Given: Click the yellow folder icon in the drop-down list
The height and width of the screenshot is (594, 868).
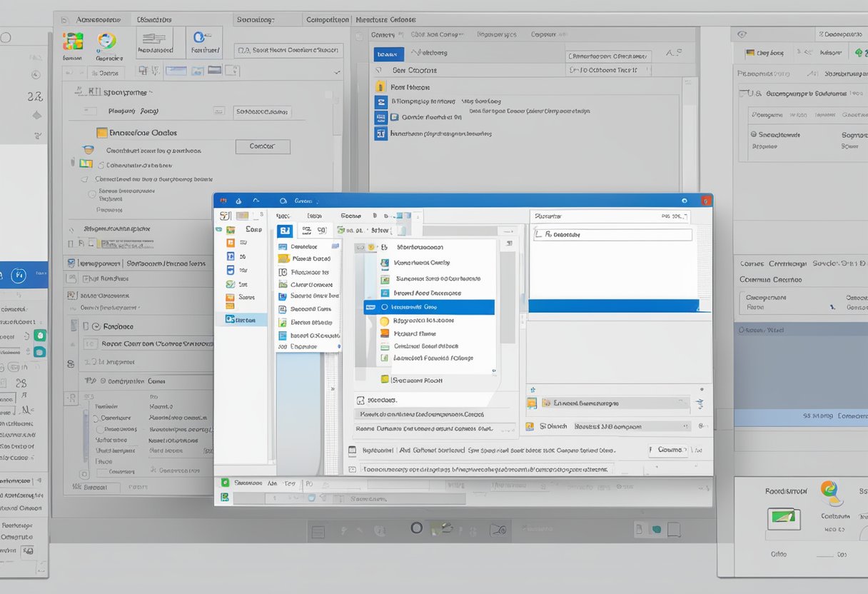Looking at the screenshot, I should (283, 258).
